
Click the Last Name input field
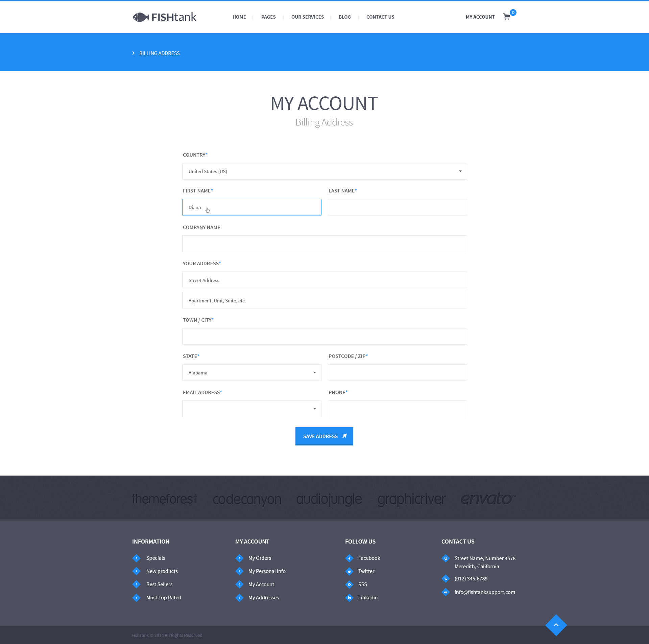coord(397,207)
